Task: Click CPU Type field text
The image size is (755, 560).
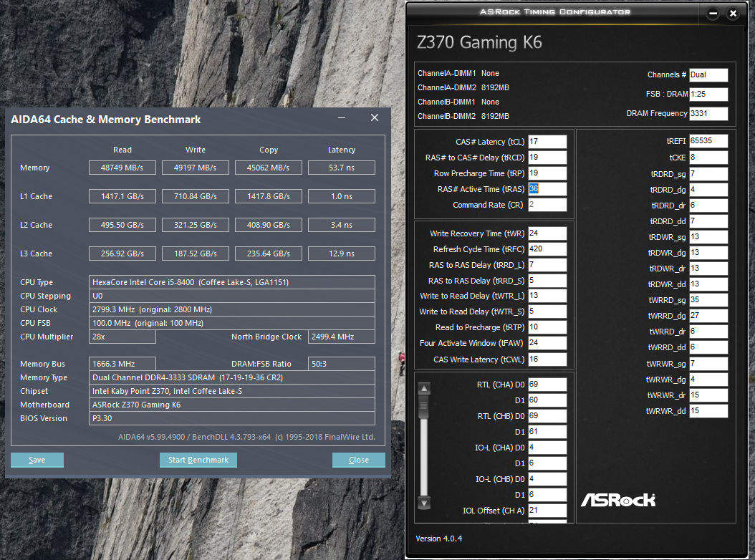Action: pyautogui.click(x=232, y=282)
